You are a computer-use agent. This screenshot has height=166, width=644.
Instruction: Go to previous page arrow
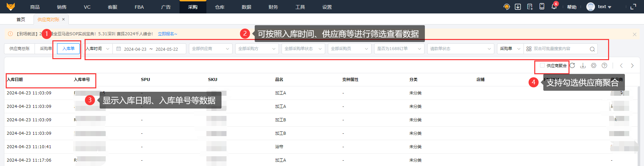621,66
